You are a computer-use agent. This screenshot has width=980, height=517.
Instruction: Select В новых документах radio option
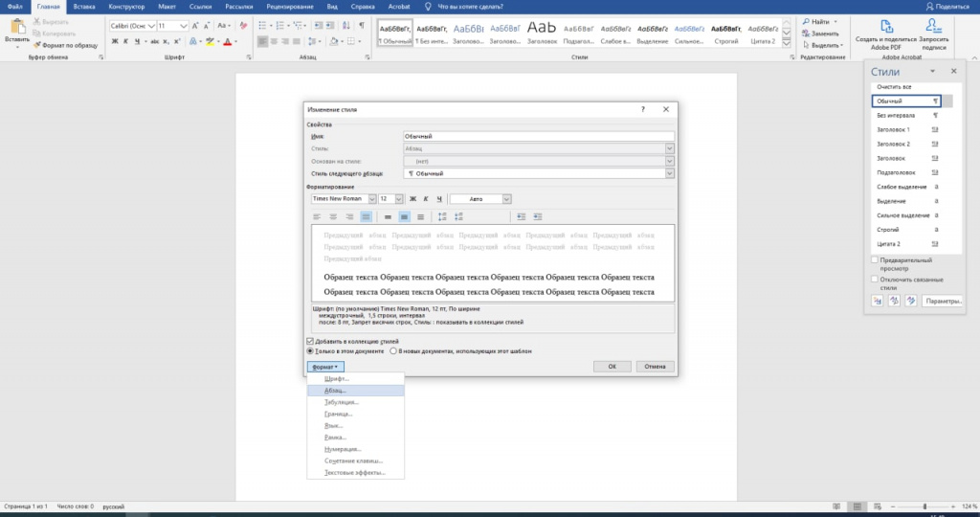[393, 351]
